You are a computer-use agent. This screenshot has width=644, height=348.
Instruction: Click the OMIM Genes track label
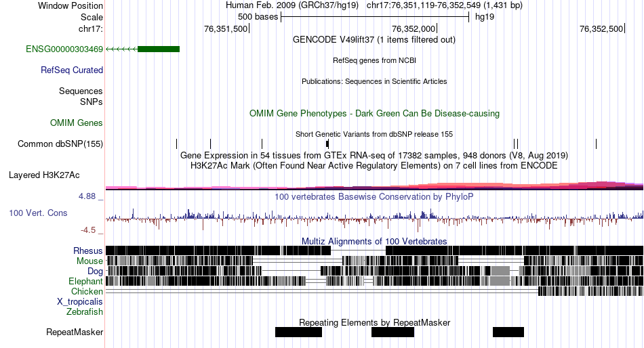coord(77,123)
